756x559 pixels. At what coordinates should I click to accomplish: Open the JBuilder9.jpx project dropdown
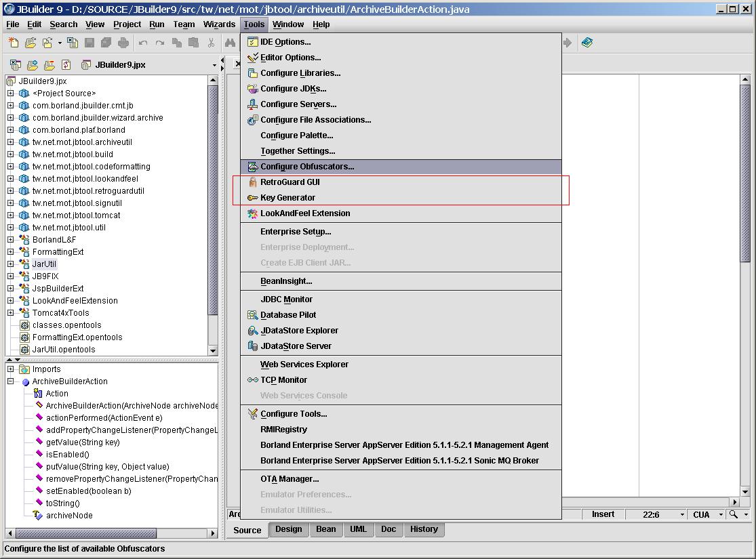coord(214,66)
